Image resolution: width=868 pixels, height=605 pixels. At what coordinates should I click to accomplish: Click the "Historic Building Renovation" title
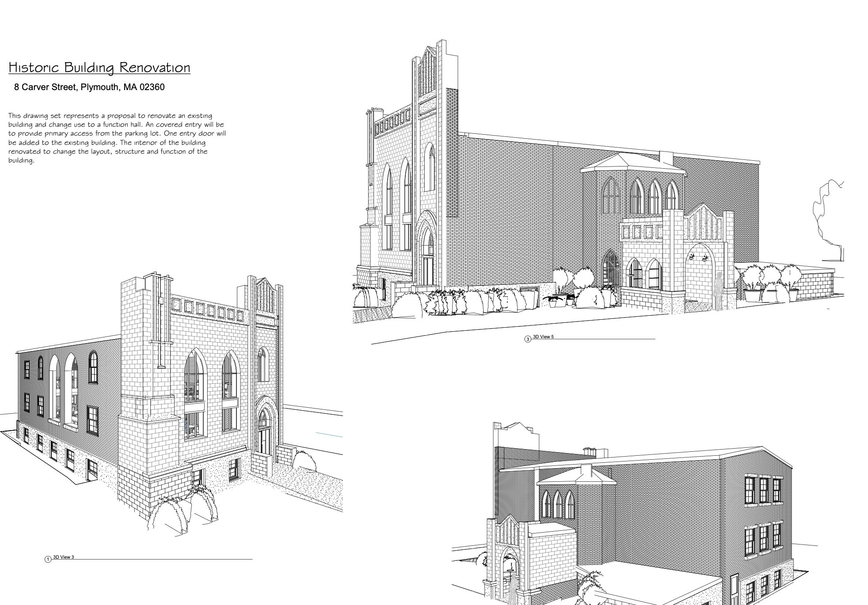coord(99,68)
